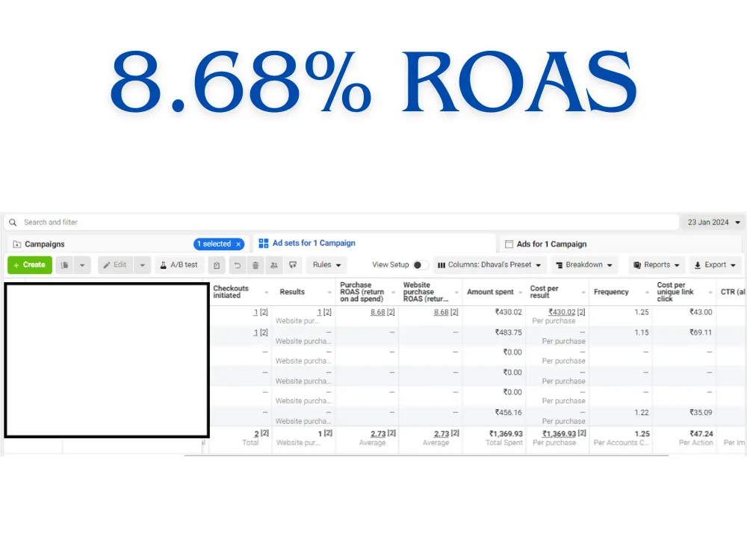Click the CTR column header

coord(733,292)
